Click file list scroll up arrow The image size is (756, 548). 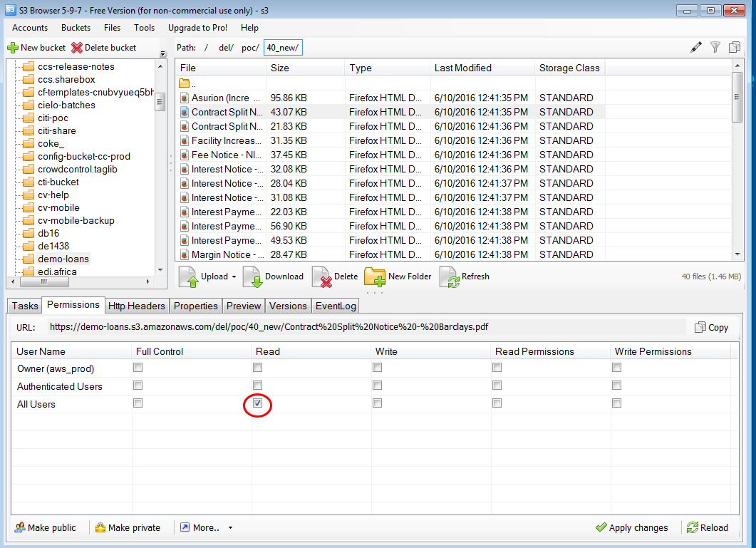coord(737,65)
